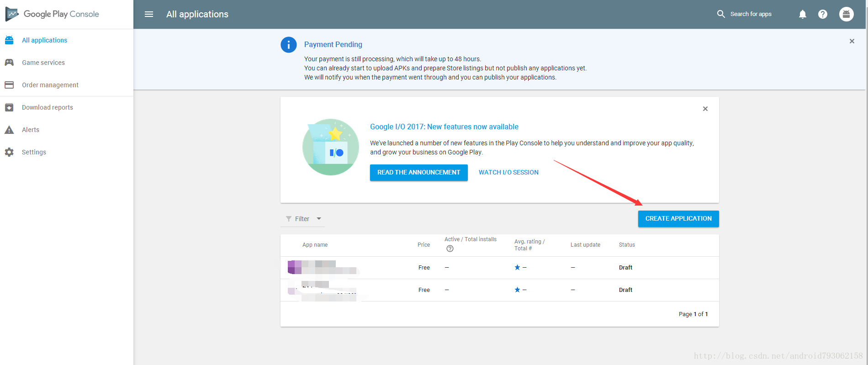The width and height of the screenshot is (868, 365).
Task: Click the Google Play Console logo
Action: click(x=52, y=14)
